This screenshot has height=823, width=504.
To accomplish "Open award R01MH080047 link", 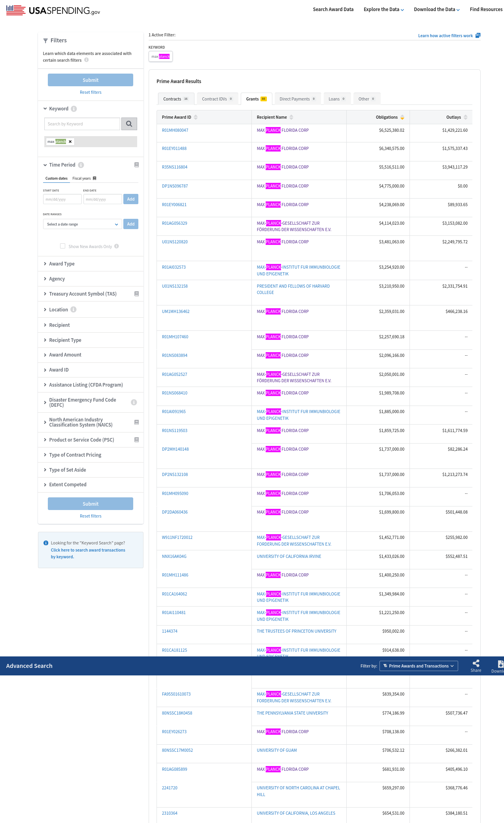I will (175, 130).
